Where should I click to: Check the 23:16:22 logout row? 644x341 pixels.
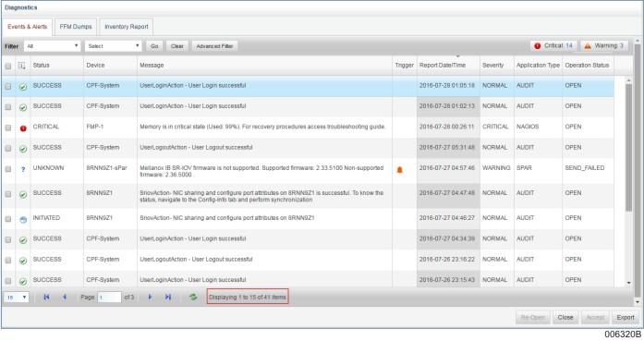(x=7, y=260)
